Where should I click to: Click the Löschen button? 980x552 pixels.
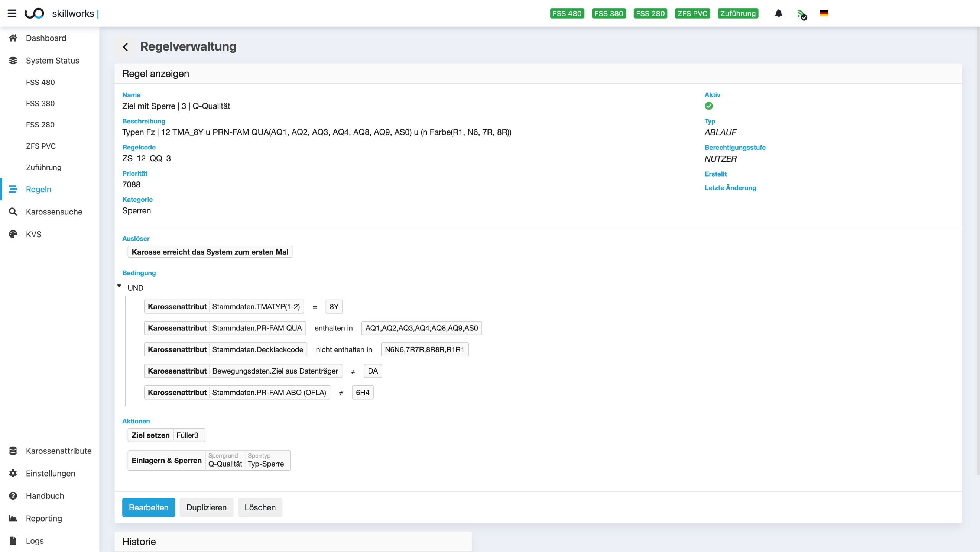tap(260, 507)
